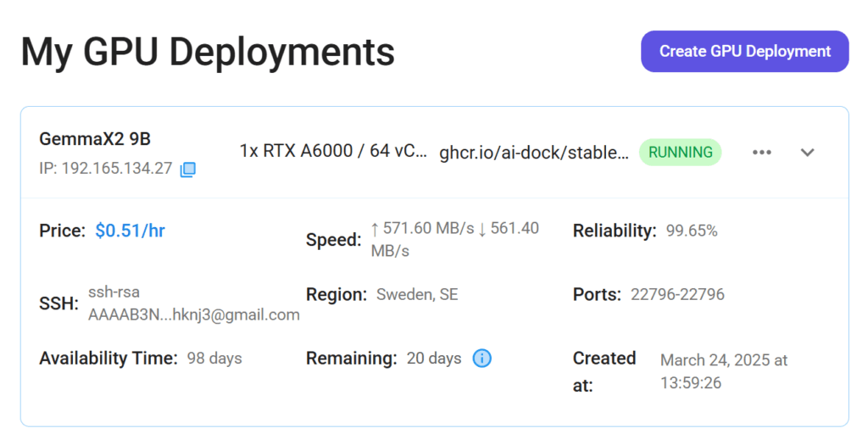Click the Sweden, SE region value

pyautogui.click(x=417, y=295)
